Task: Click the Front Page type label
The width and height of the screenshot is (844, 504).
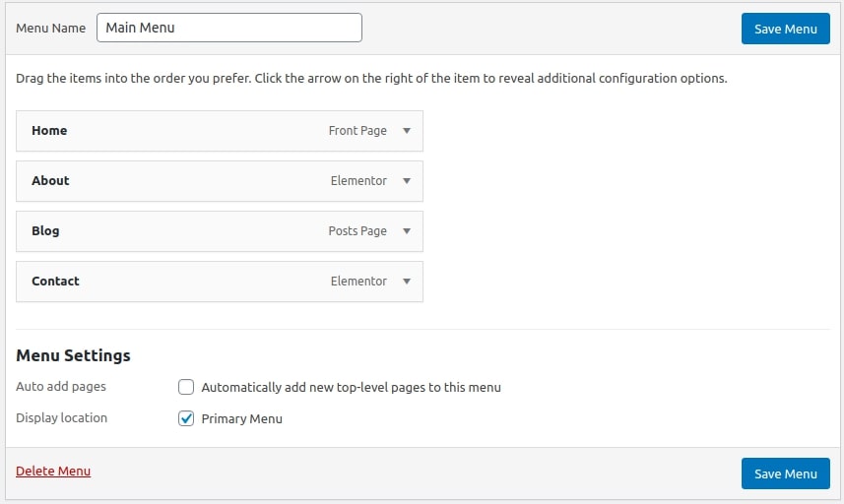Action: [357, 131]
